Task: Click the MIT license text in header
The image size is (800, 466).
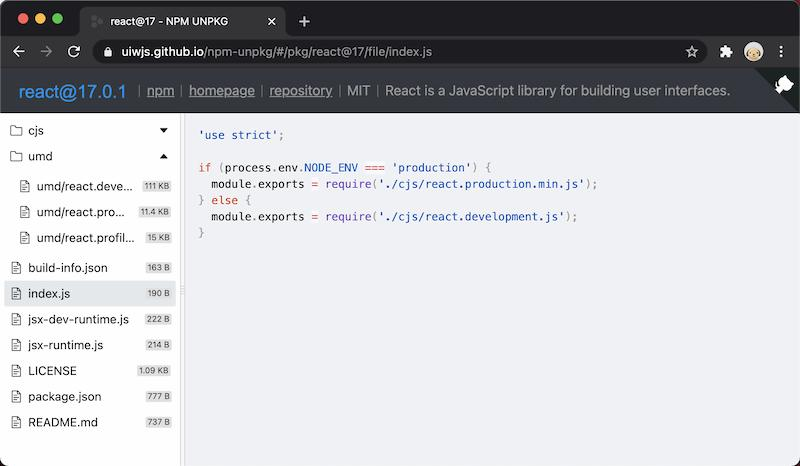Action: click(x=358, y=91)
